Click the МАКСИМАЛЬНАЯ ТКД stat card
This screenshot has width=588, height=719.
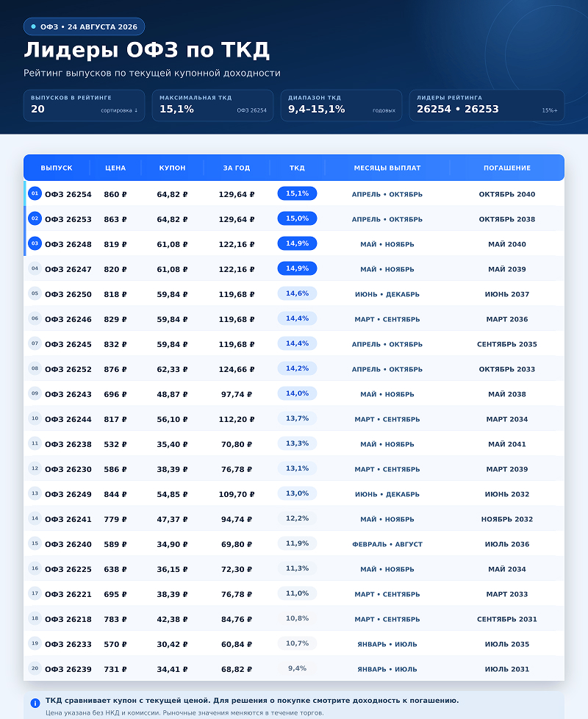(x=212, y=105)
